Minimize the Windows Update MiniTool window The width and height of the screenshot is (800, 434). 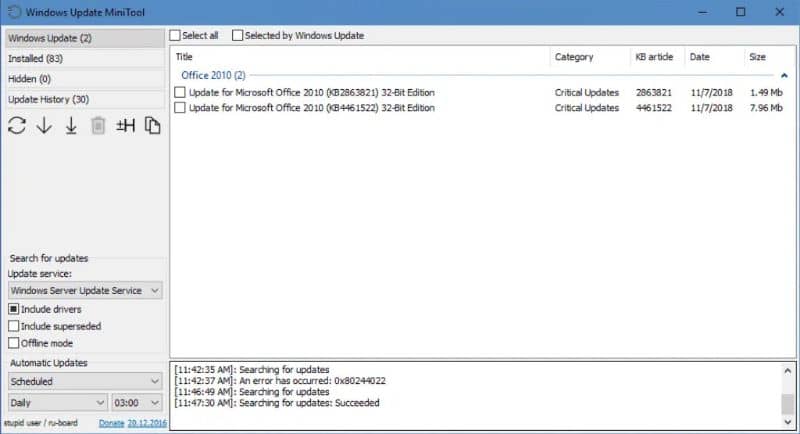tap(703, 12)
